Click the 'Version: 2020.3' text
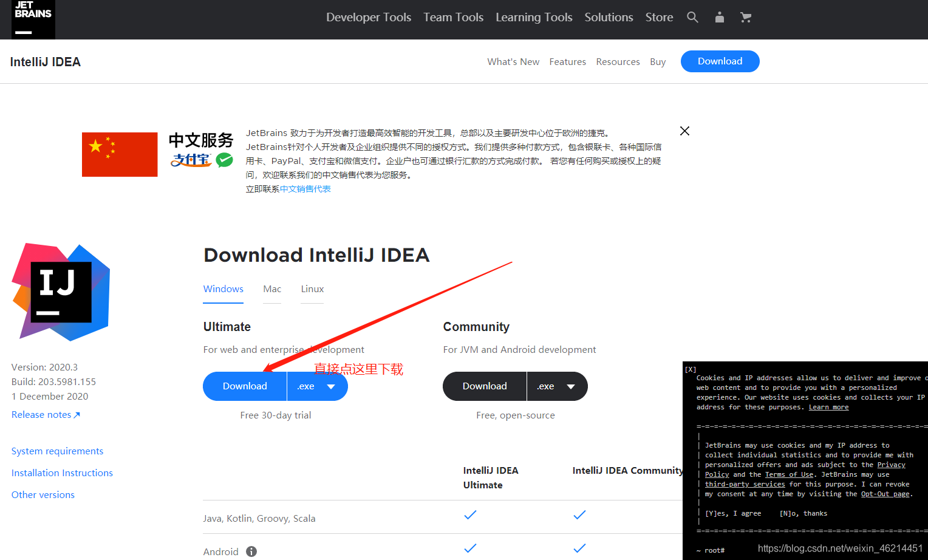928x560 pixels. point(44,367)
